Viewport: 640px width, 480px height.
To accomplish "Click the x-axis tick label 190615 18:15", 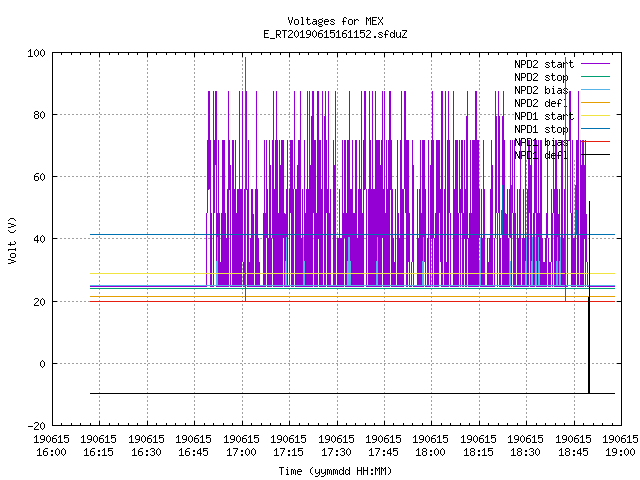I will pyautogui.click(x=478, y=446).
